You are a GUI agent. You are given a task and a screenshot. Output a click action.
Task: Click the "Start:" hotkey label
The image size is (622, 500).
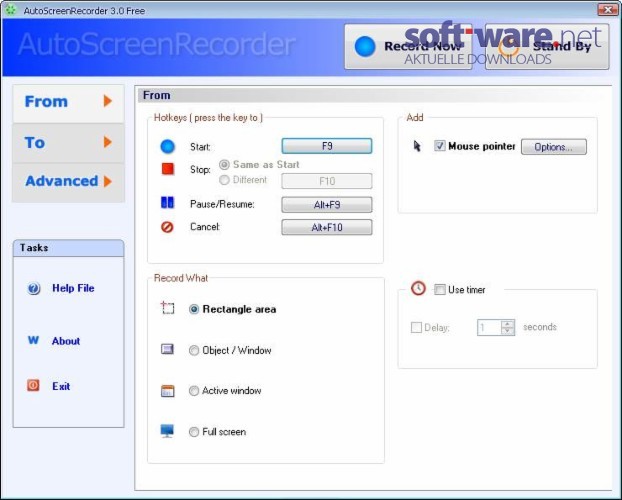pos(200,147)
